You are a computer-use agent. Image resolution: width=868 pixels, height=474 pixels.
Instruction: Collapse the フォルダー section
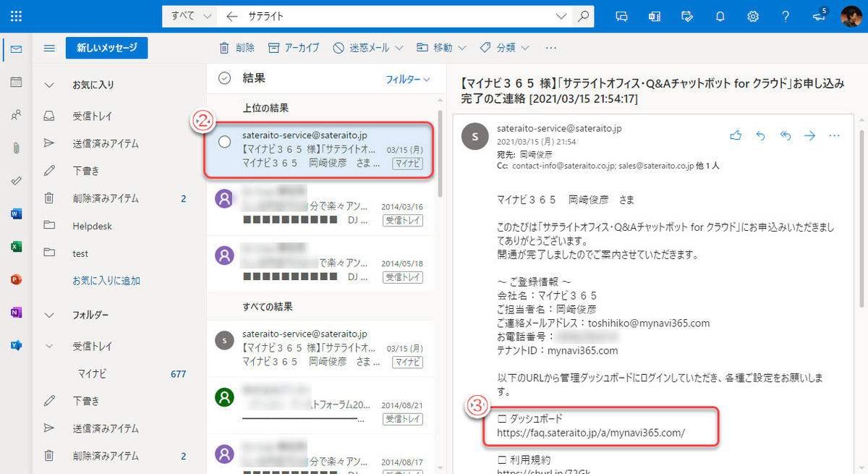49,315
